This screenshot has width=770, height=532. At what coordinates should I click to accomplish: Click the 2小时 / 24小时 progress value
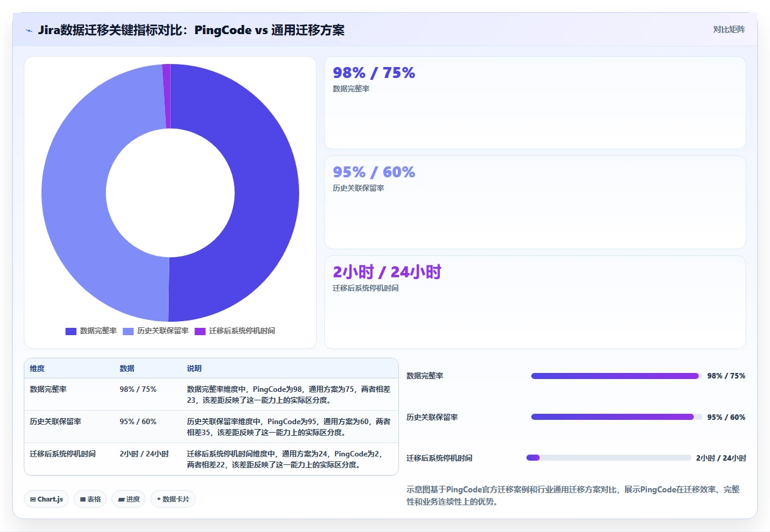click(721, 458)
